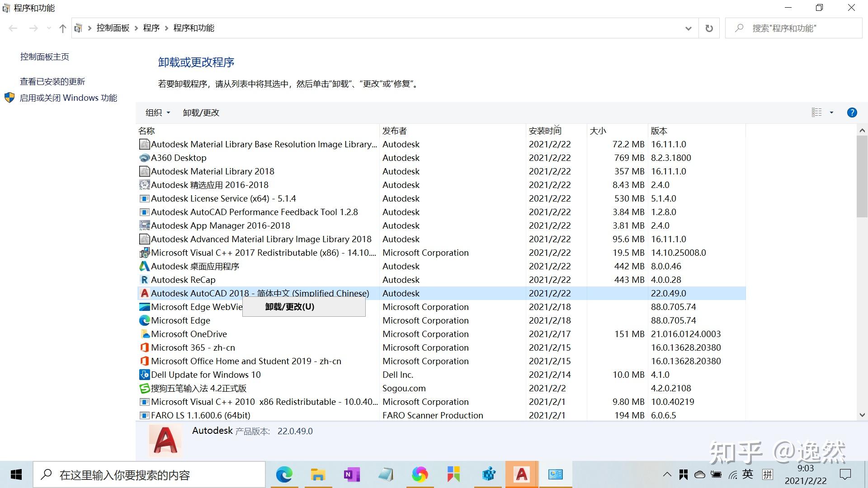Viewport: 868px width, 488px height.
Task: Select 卸载/更改(U) from the context menu
Action: click(x=288, y=306)
